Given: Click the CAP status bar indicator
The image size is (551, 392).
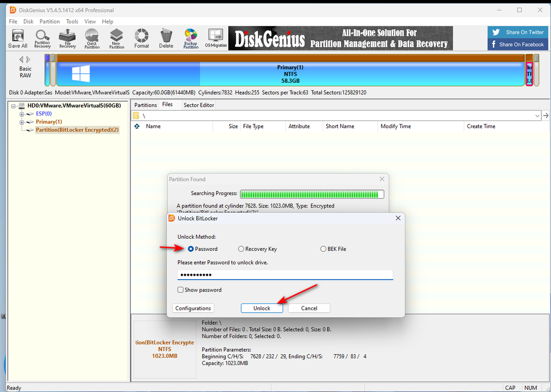Looking at the screenshot, I should [510, 388].
